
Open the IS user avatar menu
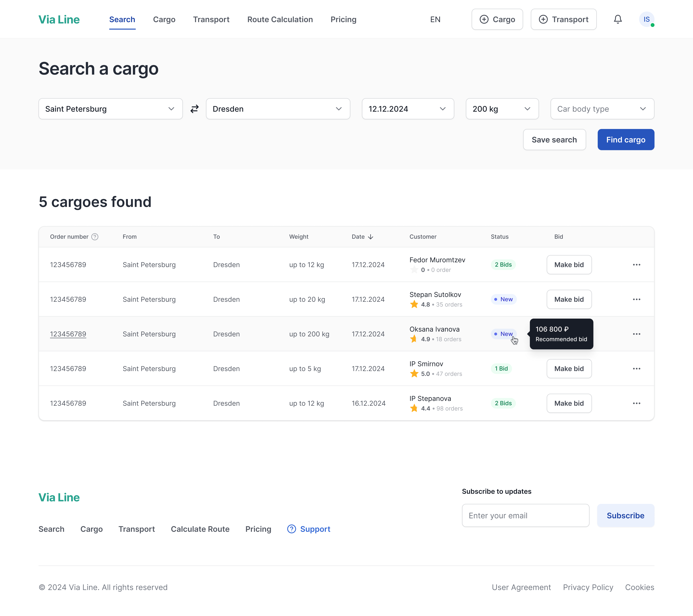[x=646, y=19]
